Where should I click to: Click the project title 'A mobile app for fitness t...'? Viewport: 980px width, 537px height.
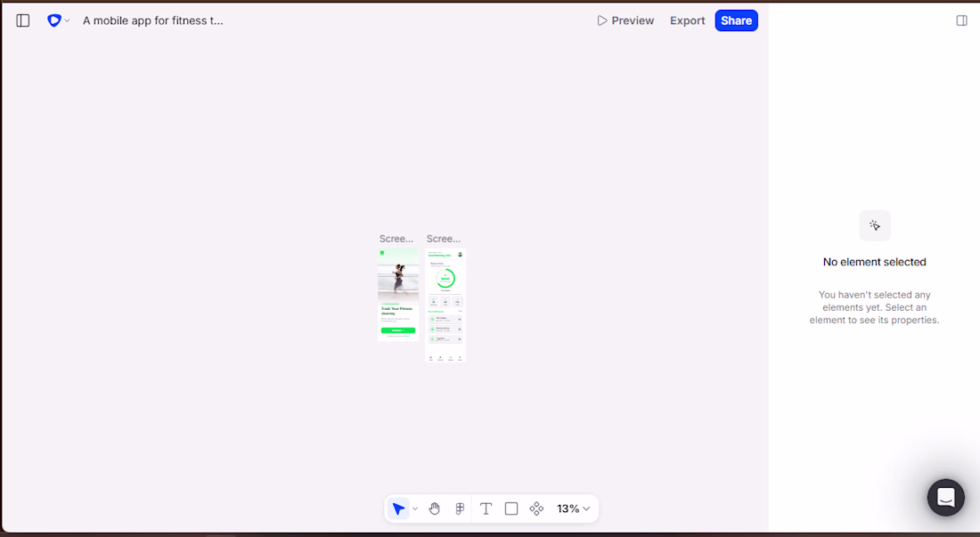(153, 20)
